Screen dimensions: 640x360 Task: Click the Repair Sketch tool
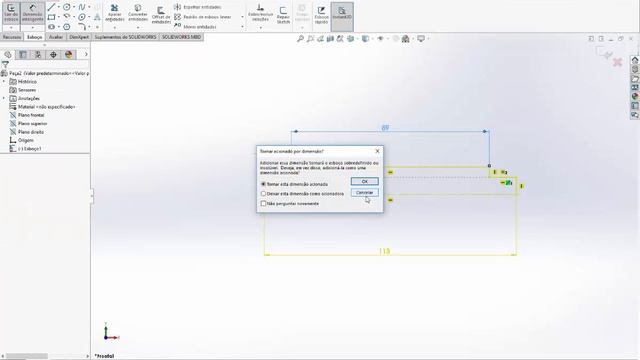pyautogui.click(x=283, y=15)
